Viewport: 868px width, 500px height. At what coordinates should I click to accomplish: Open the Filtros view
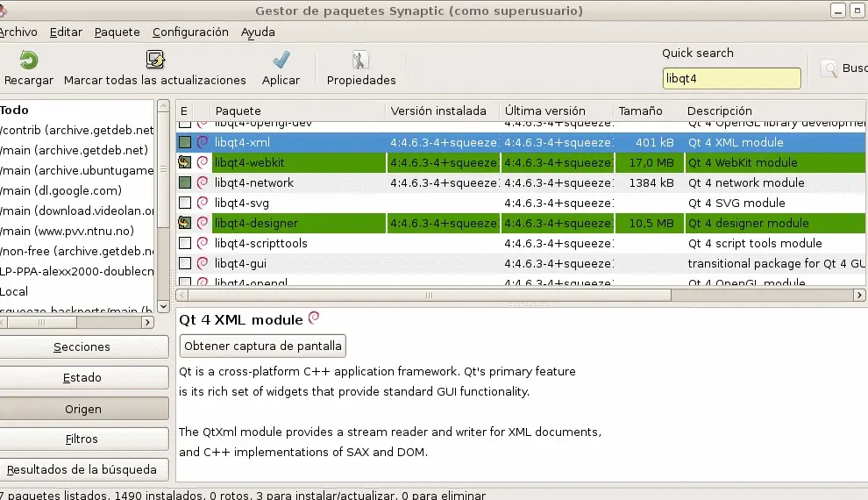click(83, 439)
